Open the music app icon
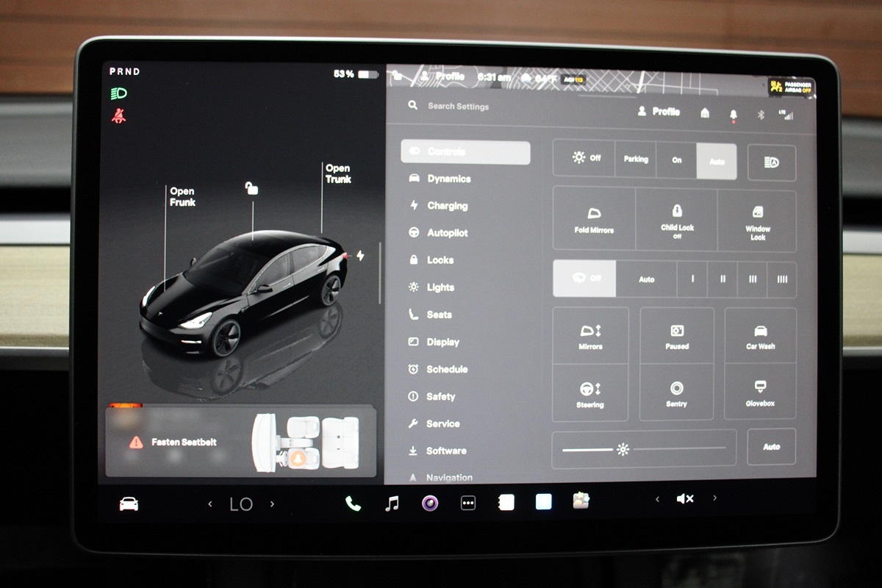The width and height of the screenshot is (882, 588). click(x=392, y=503)
